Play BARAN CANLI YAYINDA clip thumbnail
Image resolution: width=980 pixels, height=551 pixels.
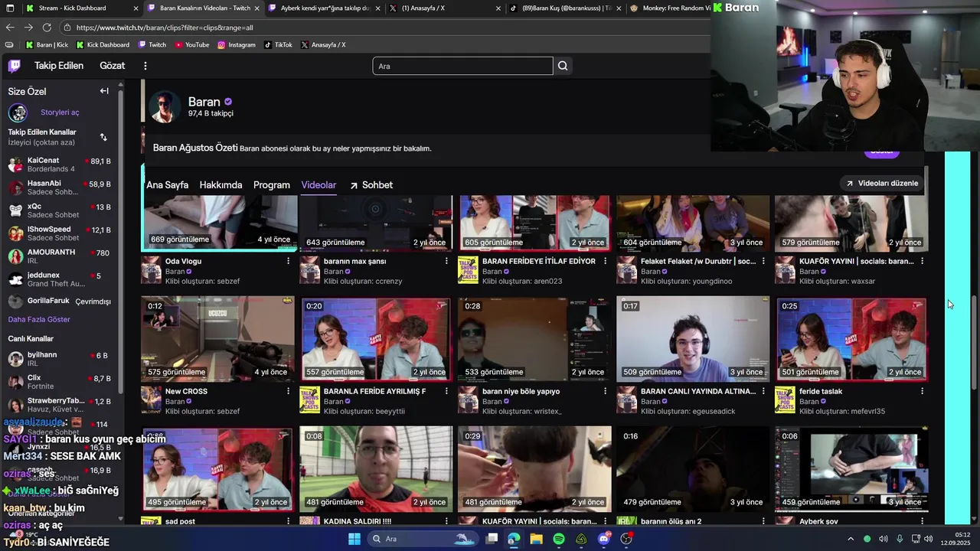[x=693, y=339]
